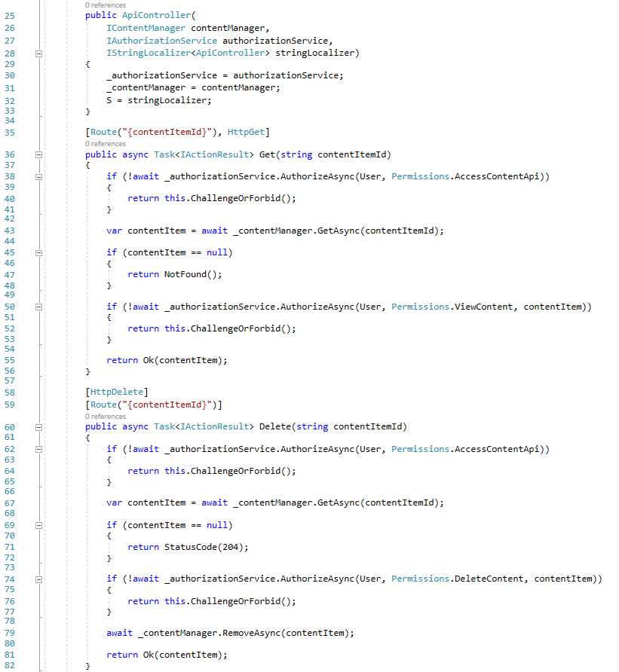The width and height of the screenshot is (619, 672).
Task: Click the Get method name
Action: pos(267,154)
